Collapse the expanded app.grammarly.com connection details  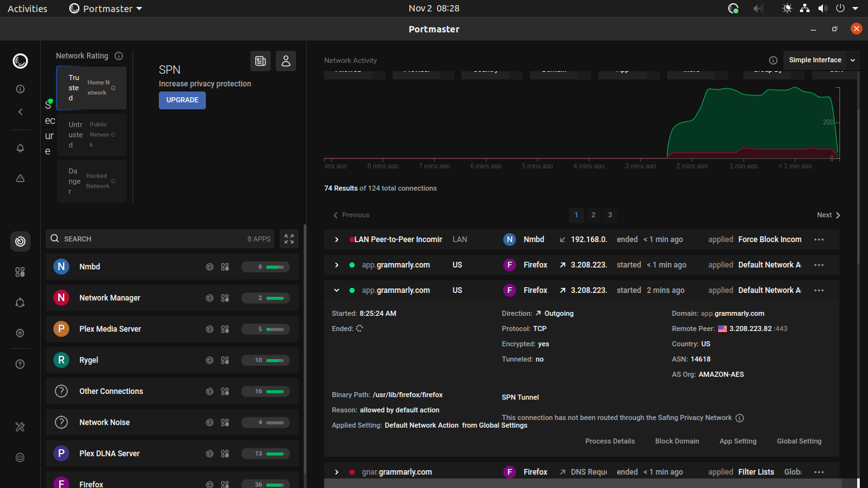(x=336, y=290)
